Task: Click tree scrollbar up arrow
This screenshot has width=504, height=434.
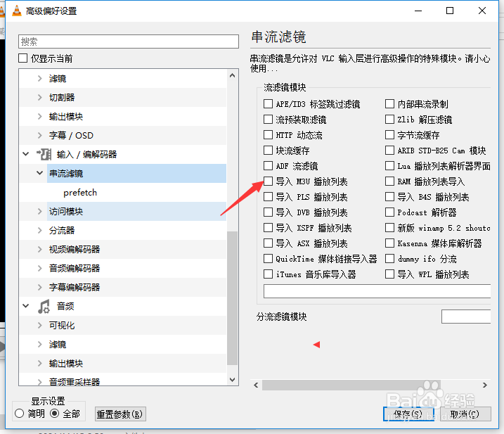Action: [x=233, y=75]
